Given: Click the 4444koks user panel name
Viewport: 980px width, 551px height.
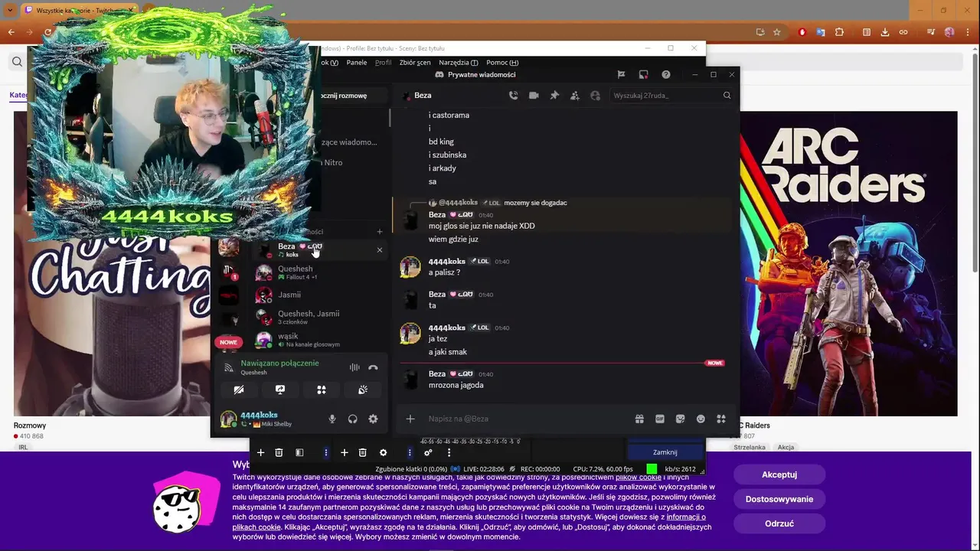Looking at the screenshot, I should point(259,415).
